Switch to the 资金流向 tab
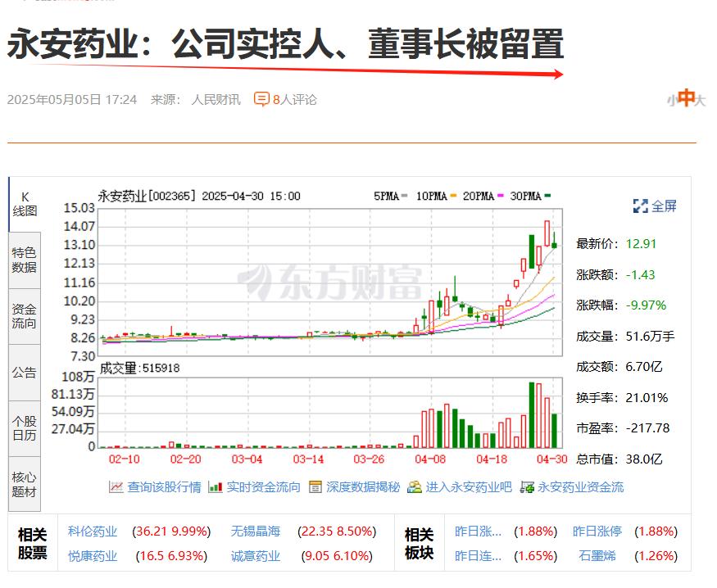This screenshot has height=588, width=717. pos(25,316)
